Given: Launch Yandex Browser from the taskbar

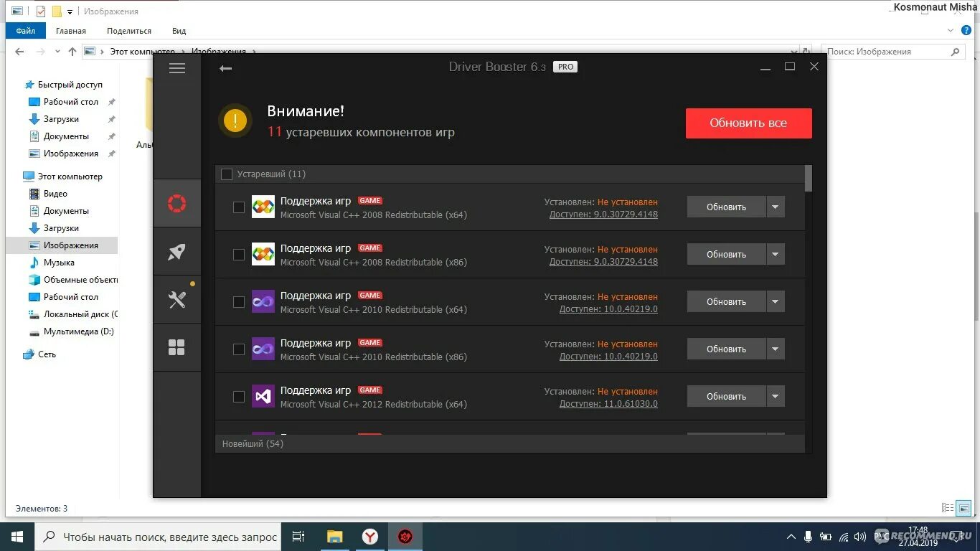Looking at the screenshot, I should coord(369,537).
